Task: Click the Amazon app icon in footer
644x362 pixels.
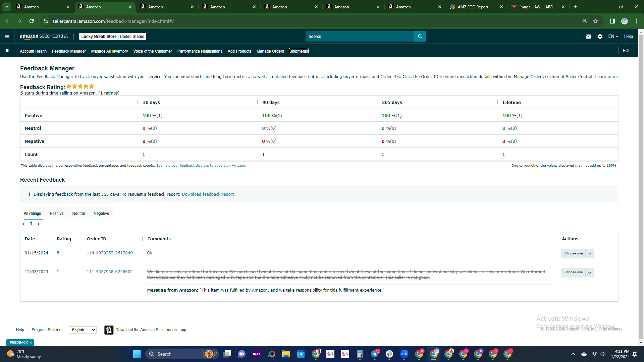Action: click(109, 330)
